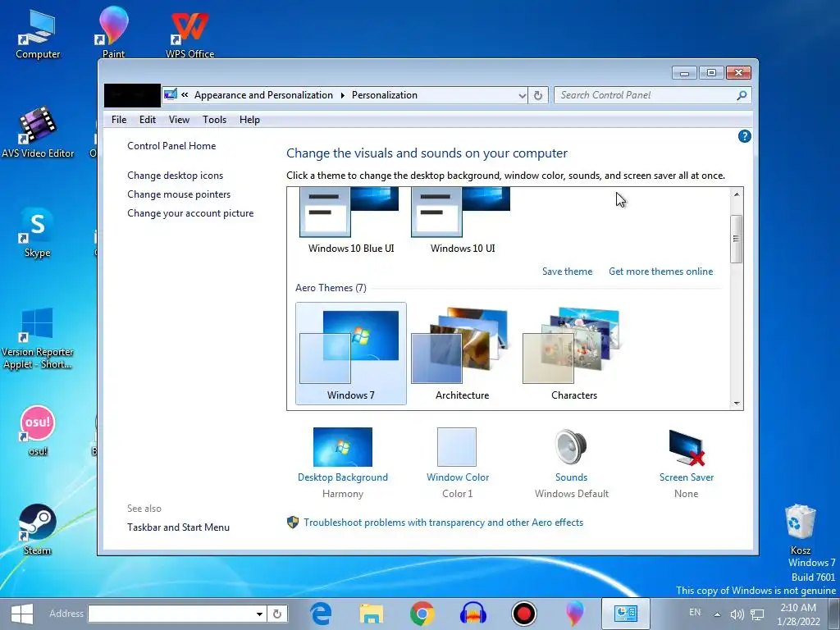The width and height of the screenshot is (840, 630).
Task: Click the theme list scroll down arrow
Action: coord(737,404)
